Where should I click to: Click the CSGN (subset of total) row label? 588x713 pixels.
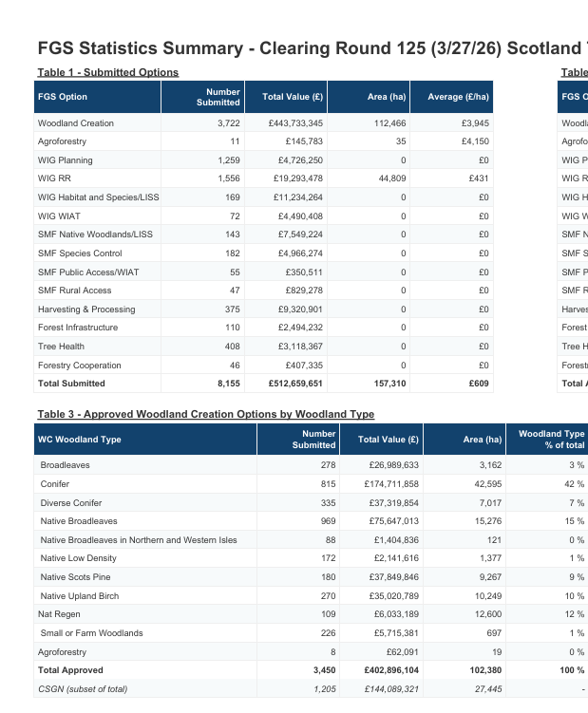[82, 688]
